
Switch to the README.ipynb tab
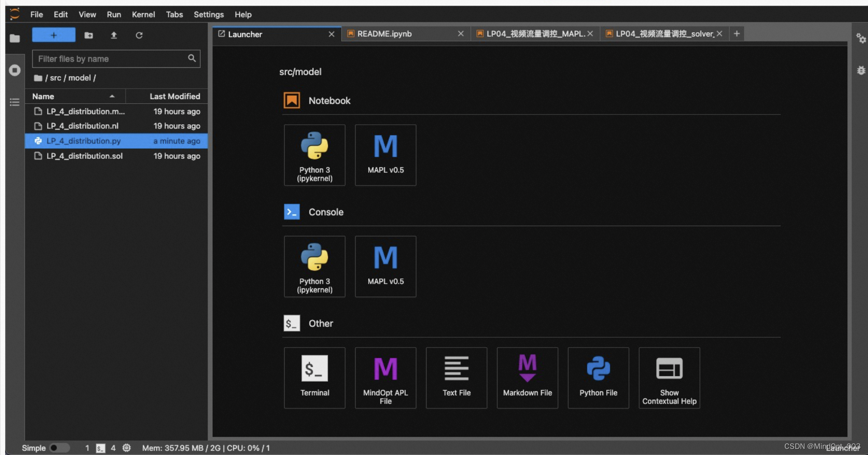coord(406,34)
